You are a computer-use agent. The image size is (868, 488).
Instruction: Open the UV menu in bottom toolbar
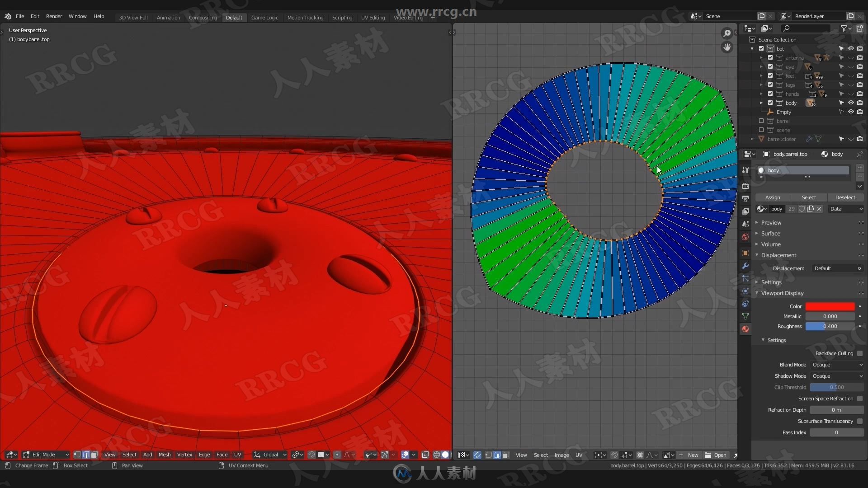coord(237,455)
